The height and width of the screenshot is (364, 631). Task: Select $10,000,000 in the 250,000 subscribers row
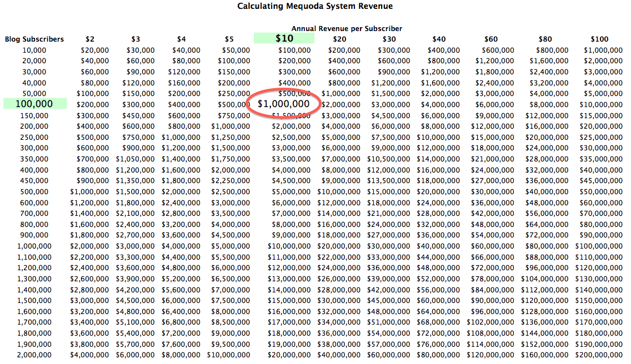coord(438,137)
